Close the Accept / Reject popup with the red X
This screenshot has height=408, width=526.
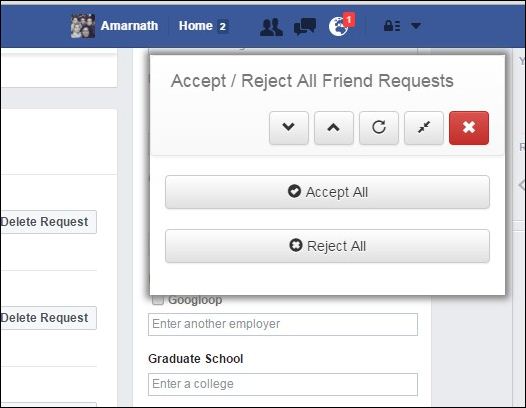(x=469, y=128)
